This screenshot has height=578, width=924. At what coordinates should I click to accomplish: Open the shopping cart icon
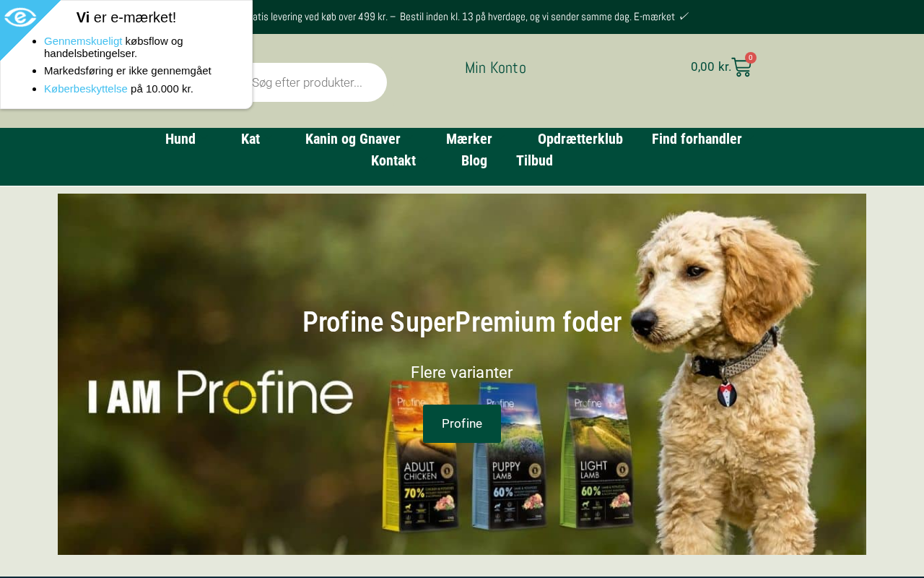[741, 67]
